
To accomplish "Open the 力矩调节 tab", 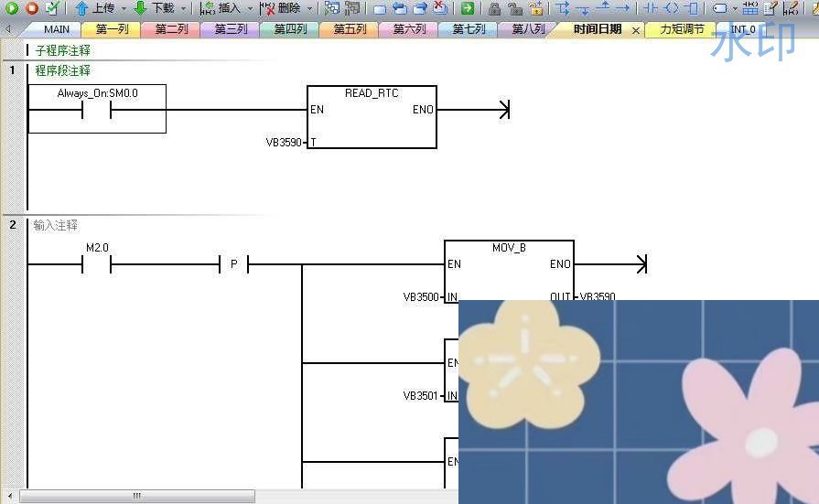I will [x=682, y=29].
